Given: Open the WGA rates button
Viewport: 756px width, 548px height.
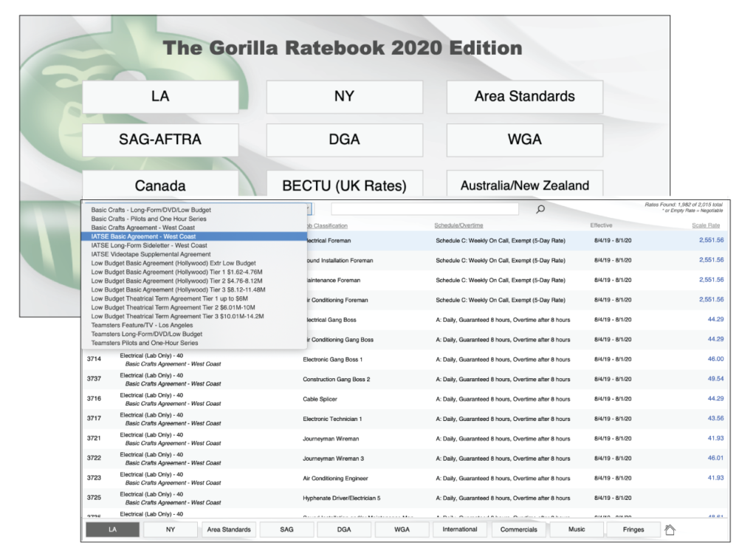Looking at the screenshot, I should click(525, 140).
